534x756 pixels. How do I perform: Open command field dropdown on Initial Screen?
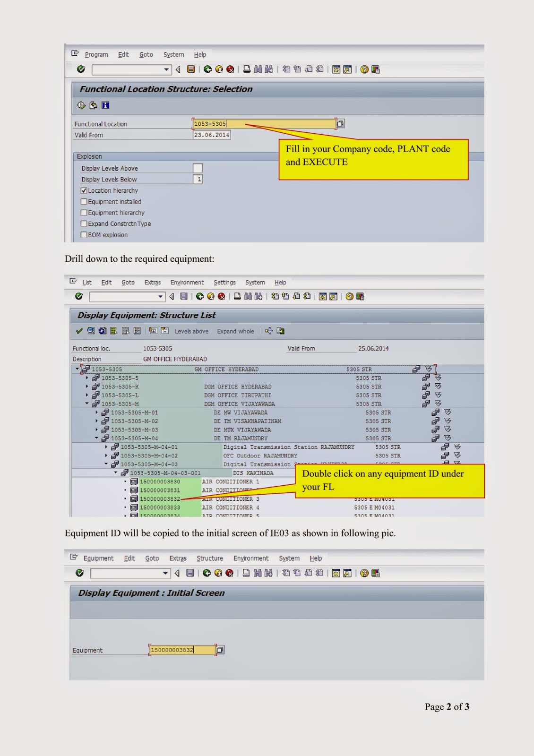165,574
